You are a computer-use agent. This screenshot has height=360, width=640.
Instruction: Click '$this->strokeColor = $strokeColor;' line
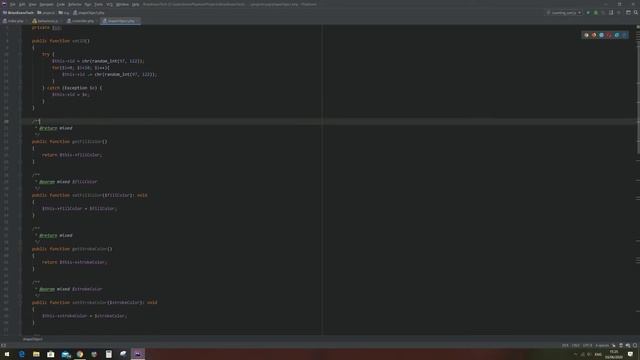pos(84,316)
